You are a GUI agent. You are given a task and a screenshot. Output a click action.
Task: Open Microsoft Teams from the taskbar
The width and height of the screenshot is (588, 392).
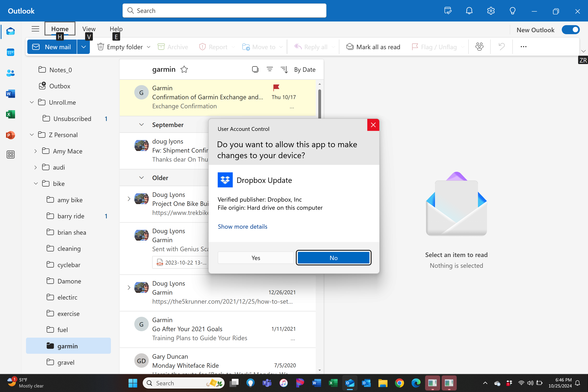[267, 383]
